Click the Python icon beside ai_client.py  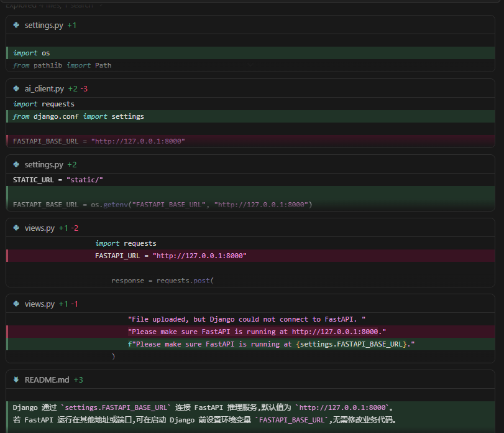coord(16,88)
